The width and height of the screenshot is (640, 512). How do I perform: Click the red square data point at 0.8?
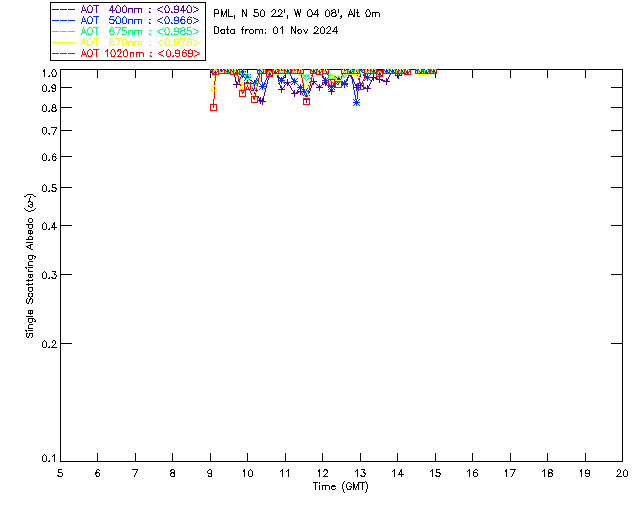(x=213, y=107)
